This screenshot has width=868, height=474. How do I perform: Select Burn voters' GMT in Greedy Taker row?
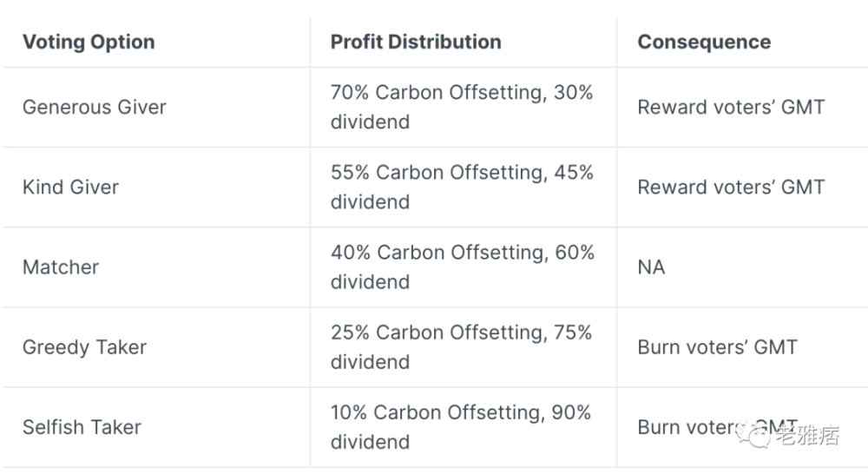[x=718, y=347]
